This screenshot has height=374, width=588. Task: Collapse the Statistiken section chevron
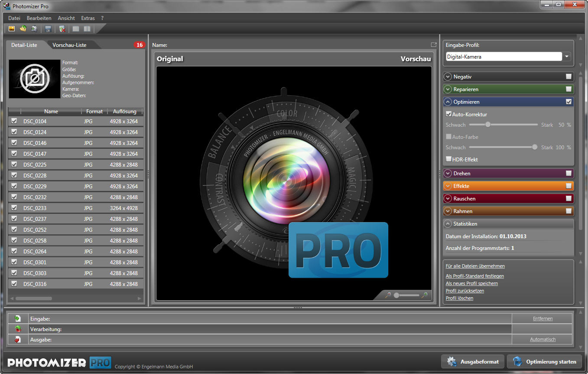[448, 224]
